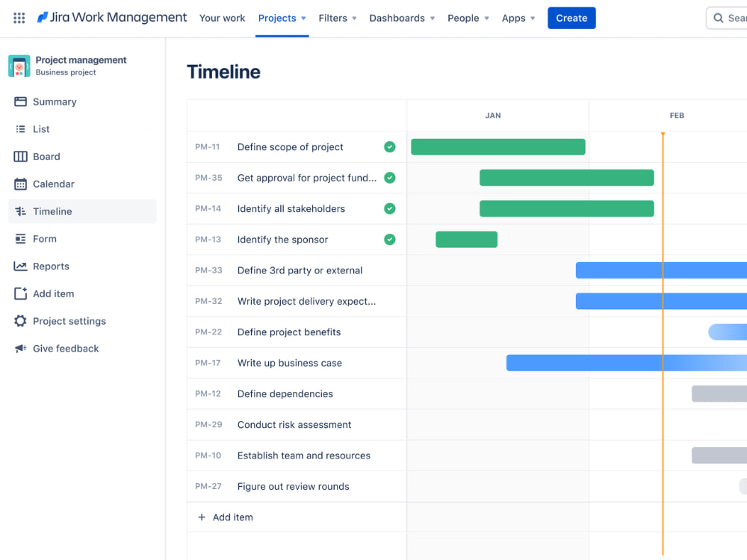Click the Give feedback megaphone icon
Screen dimensions: 747x560
(21, 348)
